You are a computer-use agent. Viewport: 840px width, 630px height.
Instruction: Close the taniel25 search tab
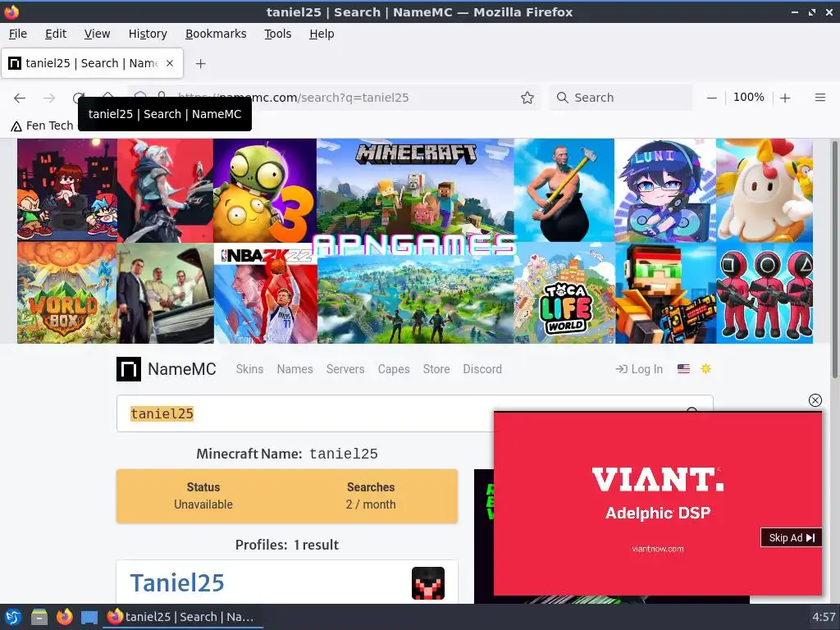click(x=170, y=63)
